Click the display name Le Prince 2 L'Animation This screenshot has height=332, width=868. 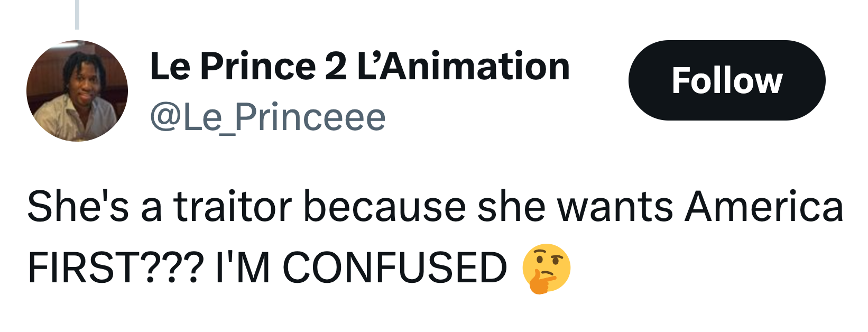[359, 67]
